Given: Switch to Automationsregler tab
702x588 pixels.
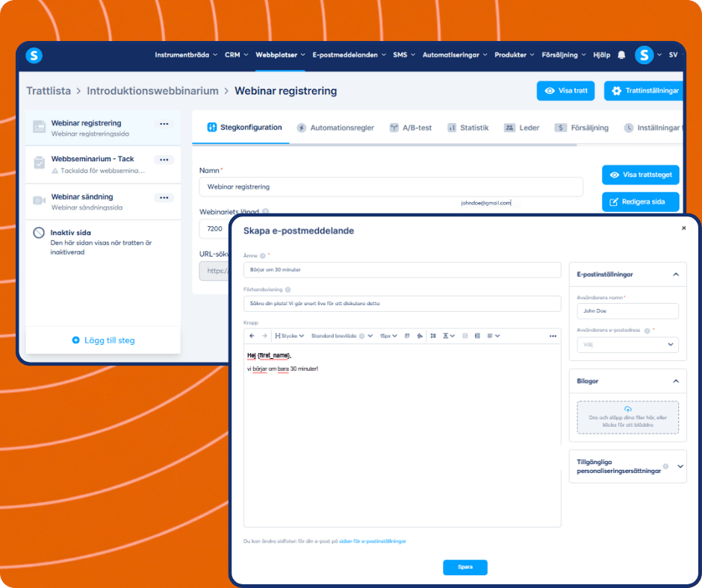Looking at the screenshot, I should (x=335, y=128).
